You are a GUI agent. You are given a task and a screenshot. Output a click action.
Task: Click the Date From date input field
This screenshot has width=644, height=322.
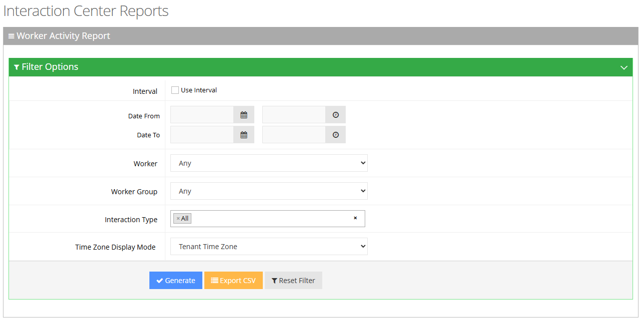[x=202, y=115]
